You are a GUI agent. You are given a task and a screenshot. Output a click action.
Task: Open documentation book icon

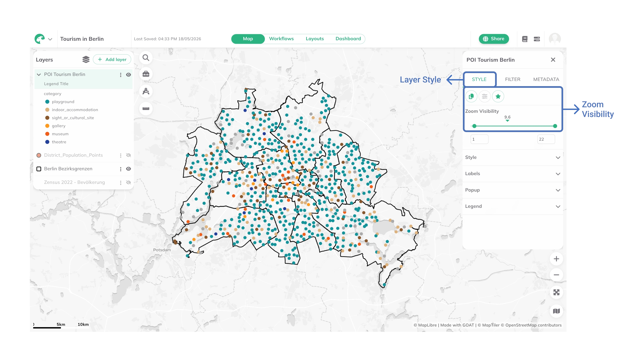[525, 39]
